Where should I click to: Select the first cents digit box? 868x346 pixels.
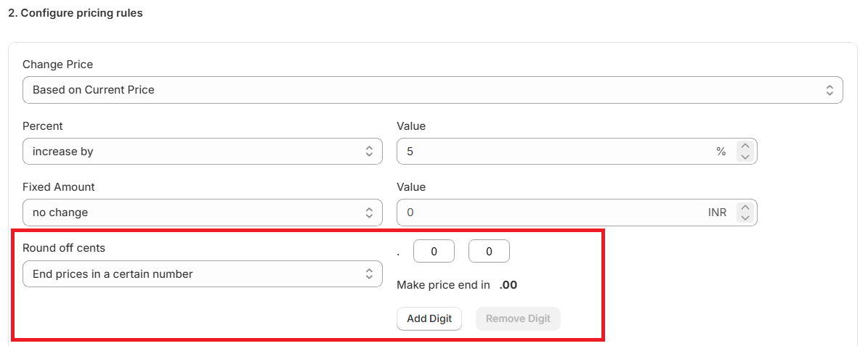tap(434, 252)
